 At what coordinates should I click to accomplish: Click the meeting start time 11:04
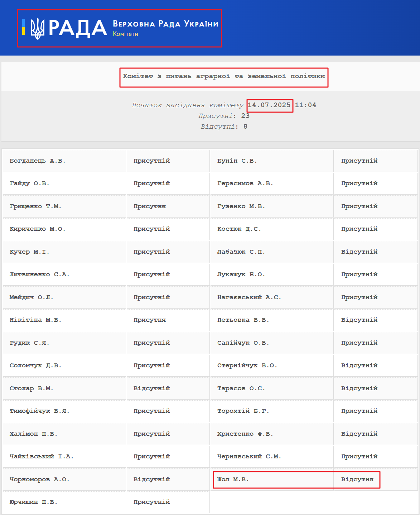(305, 105)
